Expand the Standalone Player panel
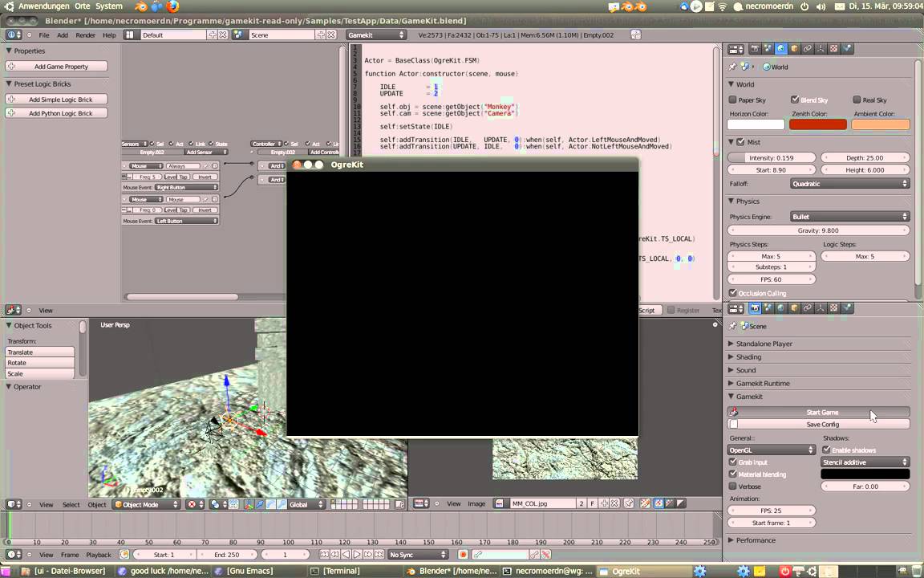This screenshot has height=578, width=924. pos(764,344)
